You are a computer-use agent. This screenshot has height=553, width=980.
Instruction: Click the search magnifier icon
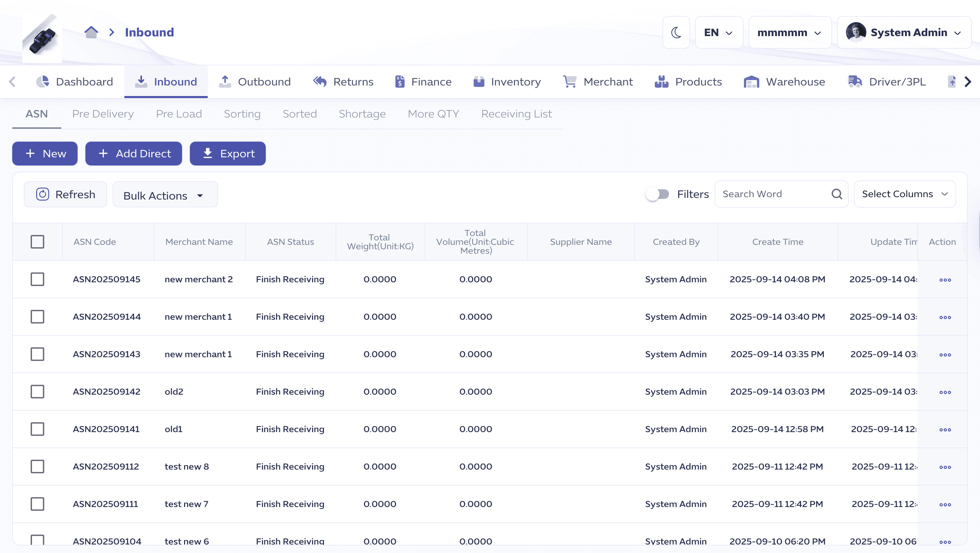(x=837, y=194)
